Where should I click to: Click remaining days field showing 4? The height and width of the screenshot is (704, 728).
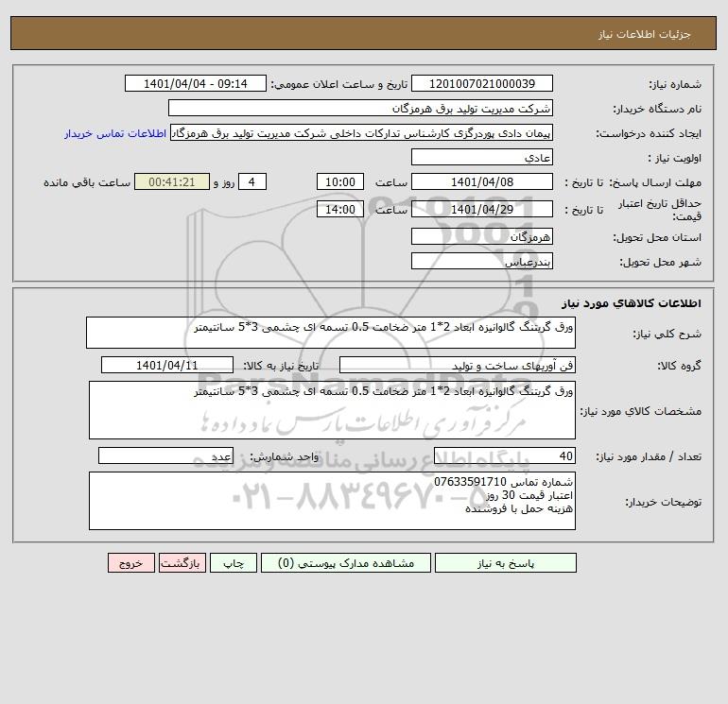(252, 182)
